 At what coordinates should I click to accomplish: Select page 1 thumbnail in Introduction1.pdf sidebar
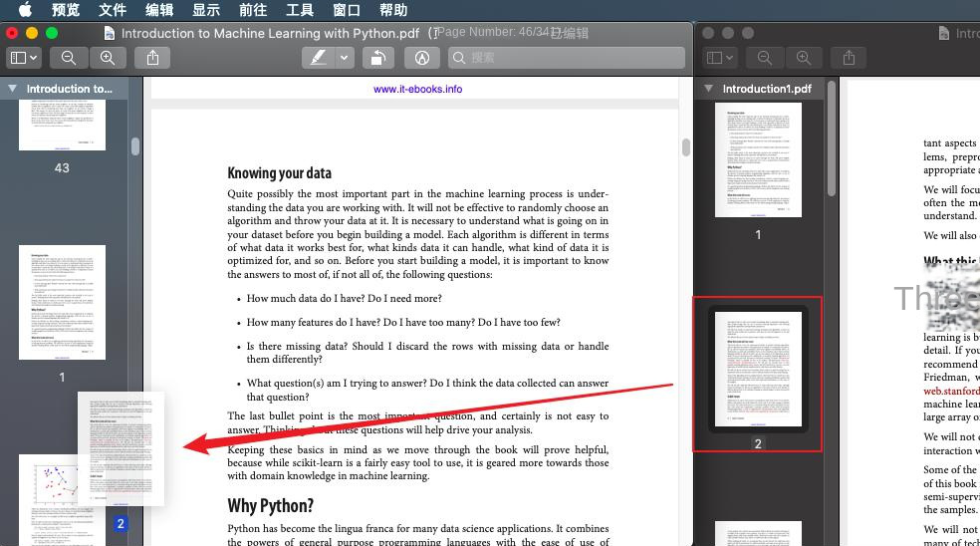pyautogui.click(x=758, y=159)
